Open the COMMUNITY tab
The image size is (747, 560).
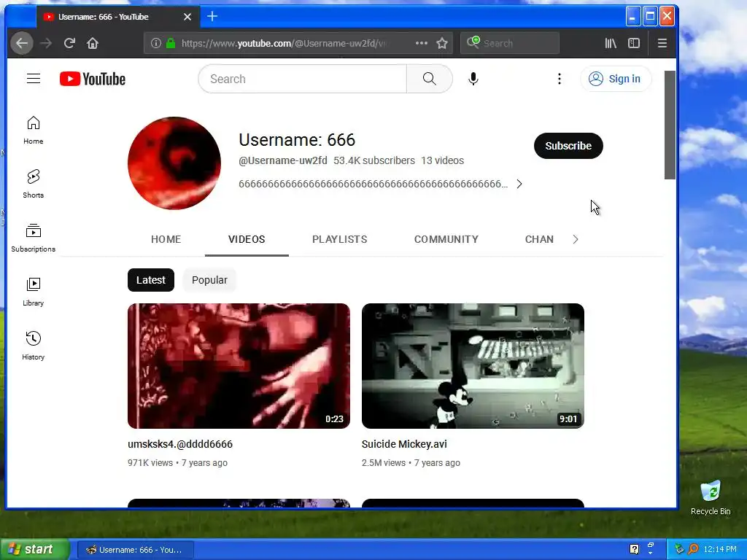point(446,239)
